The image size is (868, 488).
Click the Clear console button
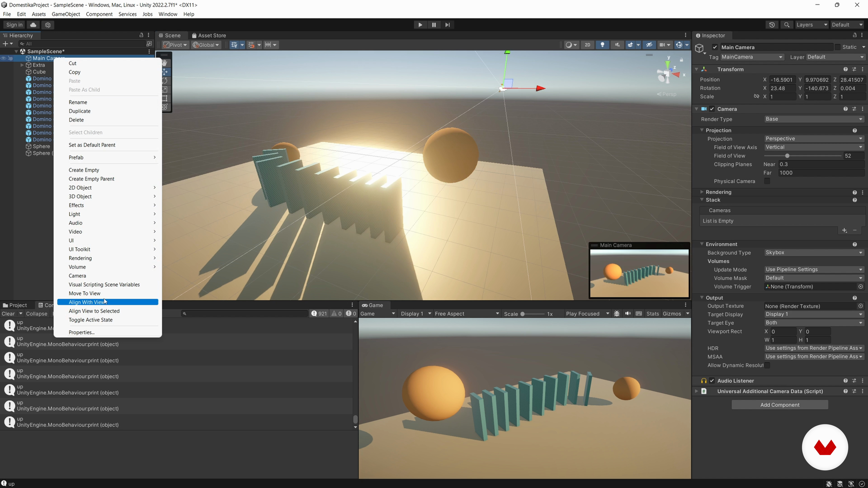(8, 314)
